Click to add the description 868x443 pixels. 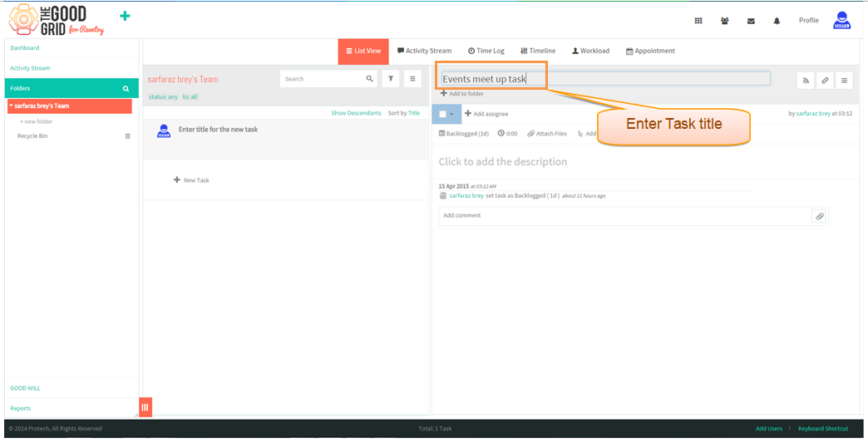coord(503,162)
